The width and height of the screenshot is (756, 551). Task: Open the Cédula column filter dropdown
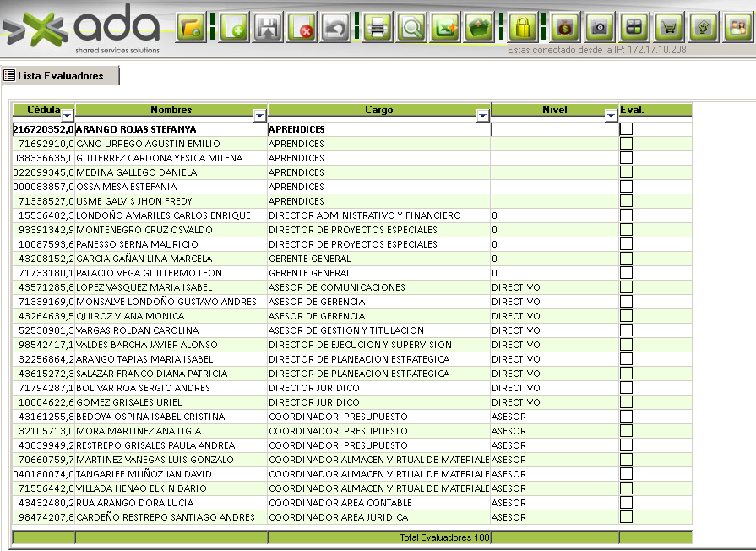[68, 116]
